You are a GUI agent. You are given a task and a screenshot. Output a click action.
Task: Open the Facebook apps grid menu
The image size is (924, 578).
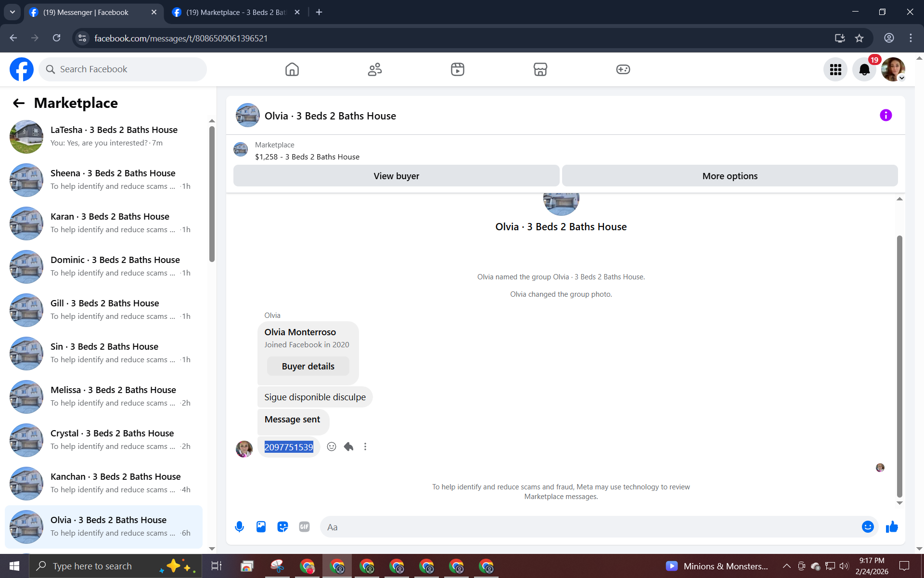835,70
